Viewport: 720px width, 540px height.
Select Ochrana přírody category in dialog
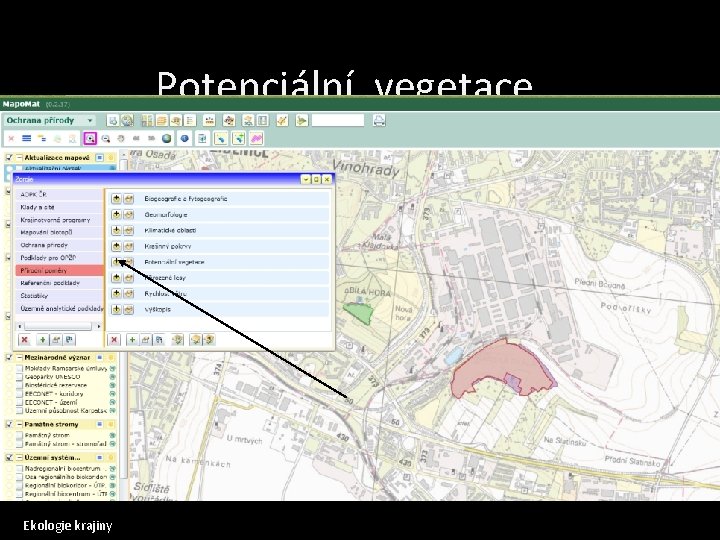point(60,245)
